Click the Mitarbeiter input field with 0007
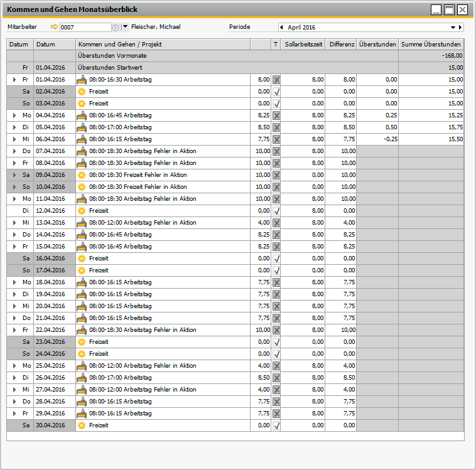This screenshot has width=476, height=470. pos(85,28)
